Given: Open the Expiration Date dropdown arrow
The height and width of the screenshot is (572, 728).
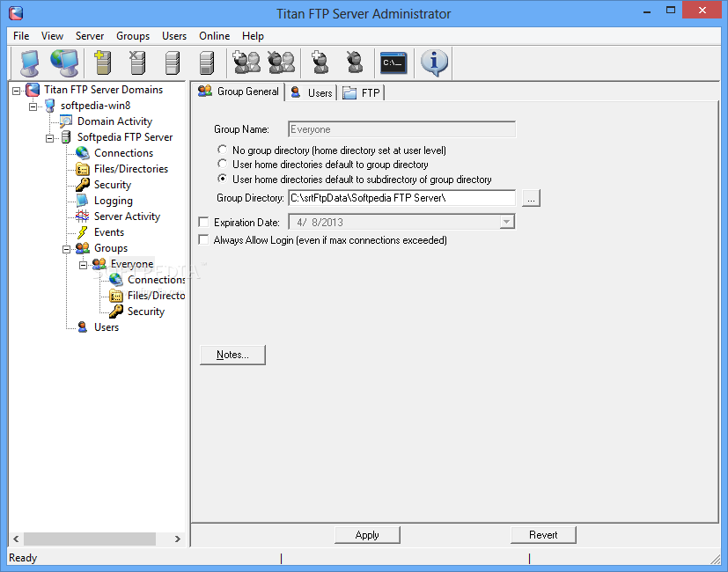Looking at the screenshot, I should (x=506, y=222).
